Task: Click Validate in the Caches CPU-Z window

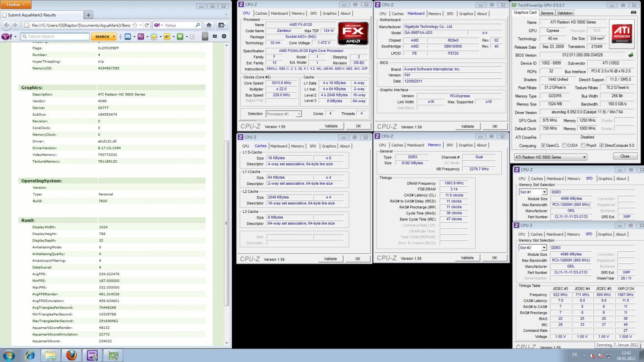Action: pyautogui.click(x=331, y=259)
